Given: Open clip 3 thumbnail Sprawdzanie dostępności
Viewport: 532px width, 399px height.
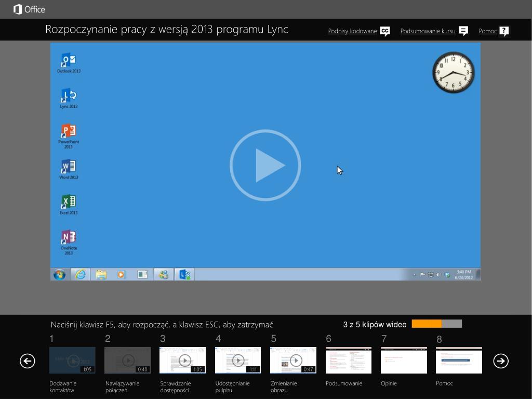Looking at the screenshot, I should coord(182,360).
